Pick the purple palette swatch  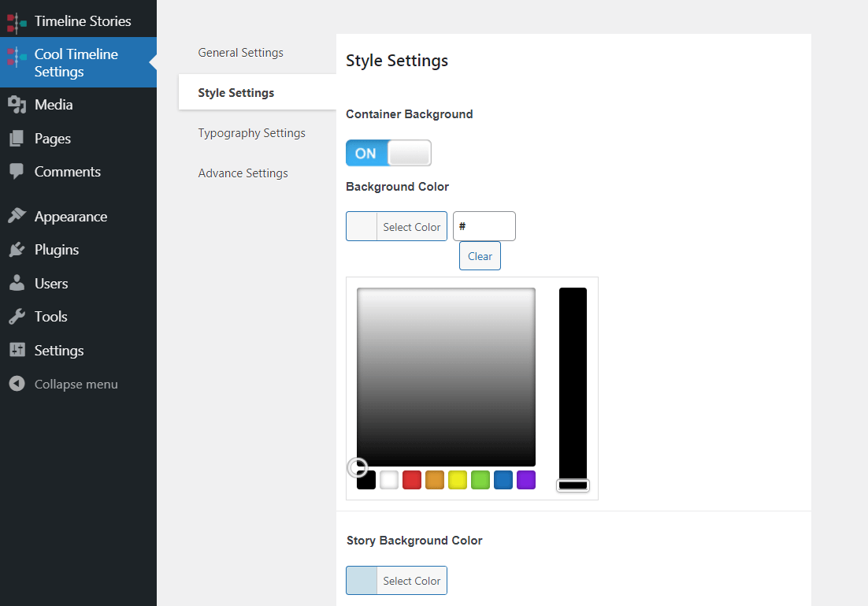(x=526, y=480)
